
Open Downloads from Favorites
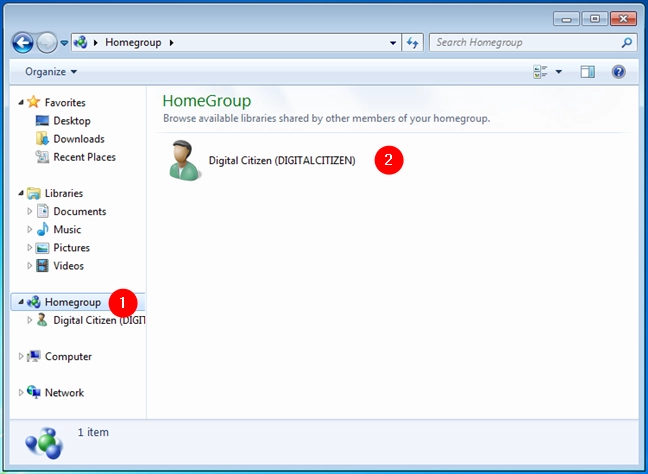(x=79, y=139)
